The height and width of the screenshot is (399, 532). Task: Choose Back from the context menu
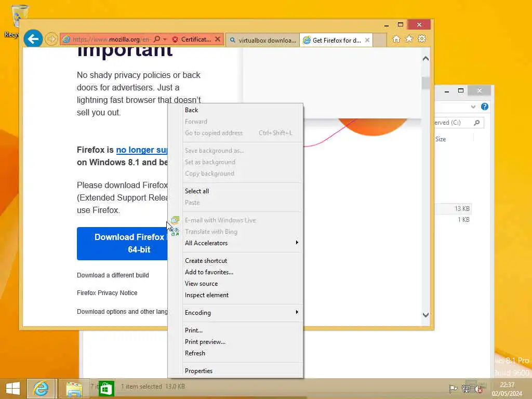pos(242,110)
